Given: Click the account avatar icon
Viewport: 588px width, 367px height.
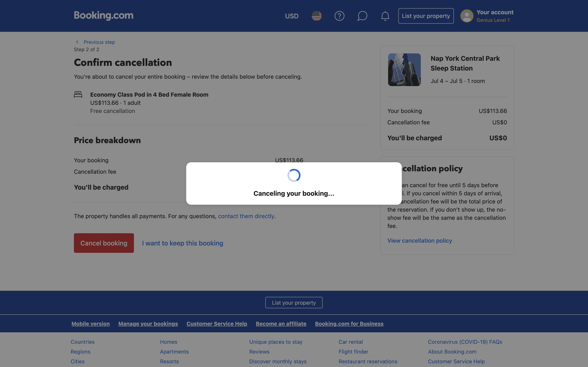Looking at the screenshot, I should tap(467, 16).
